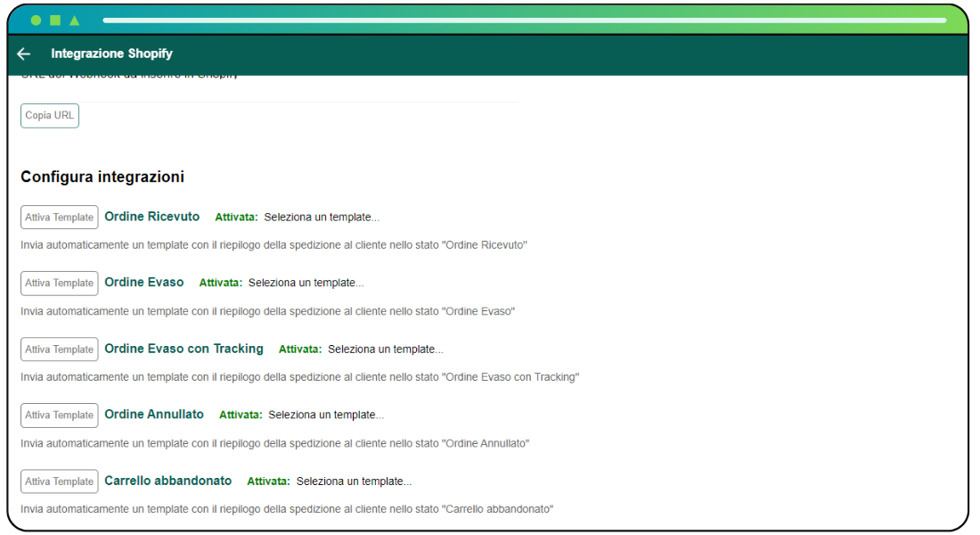Image resolution: width=980 pixels, height=535 pixels.
Task: Activate template for Carrello abbandonato
Action: (60, 481)
